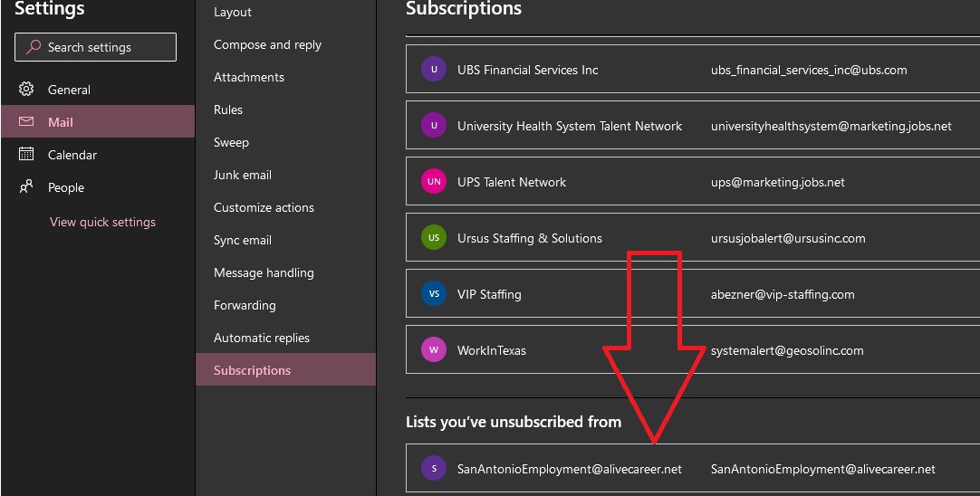Click the UN avatar for UPS Talent Network

(x=434, y=182)
